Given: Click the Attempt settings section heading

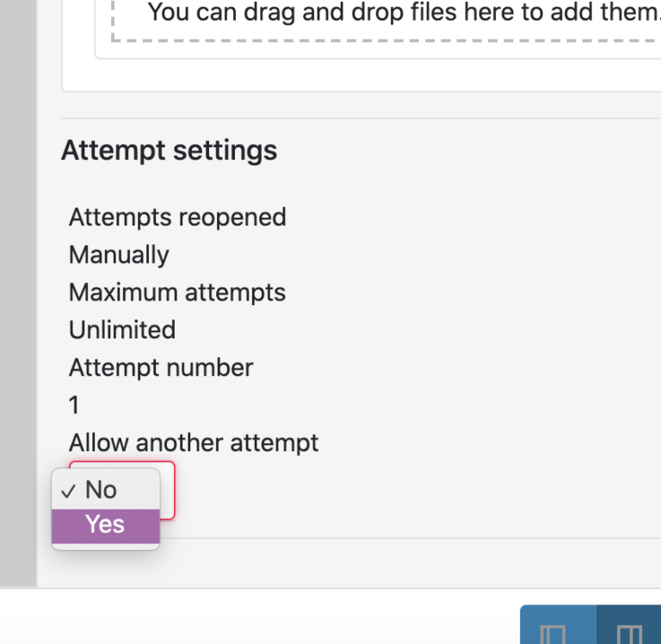Looking at the screenshot, I should pos(169,151).
